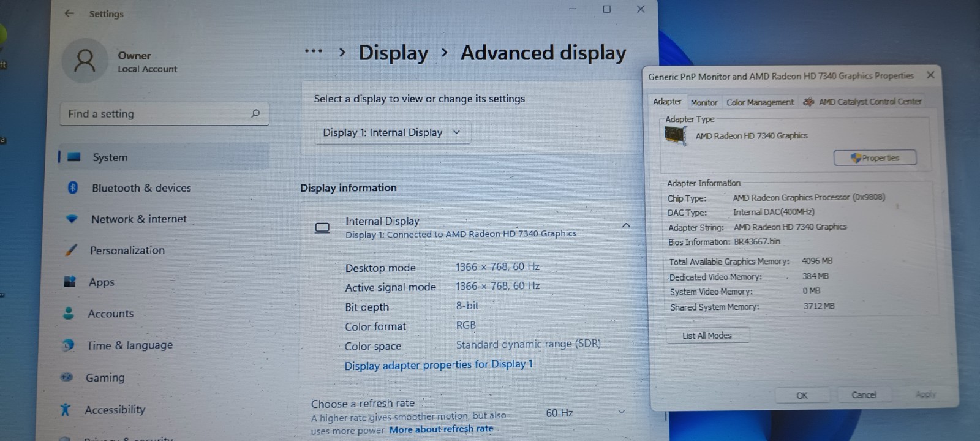Click the 0 MB System Video Memory value

(x=812, y=291)
